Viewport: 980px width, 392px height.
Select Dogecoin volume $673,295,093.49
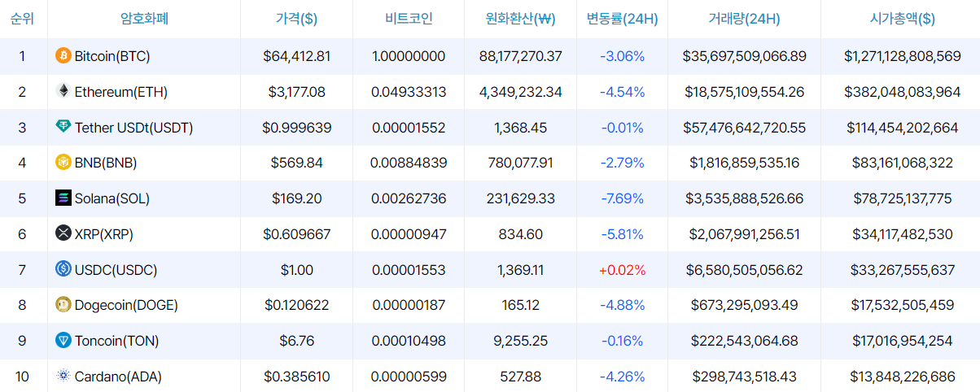[x=744, y=306]
